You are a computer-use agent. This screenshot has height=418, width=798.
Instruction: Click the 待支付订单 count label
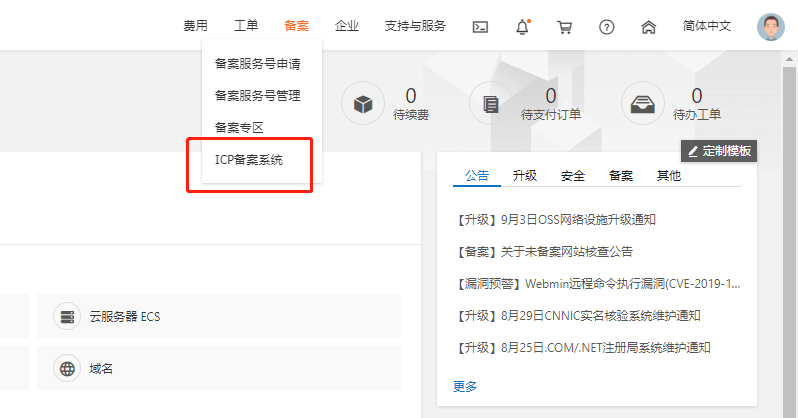pyautogui.click(x=551, y=115)
